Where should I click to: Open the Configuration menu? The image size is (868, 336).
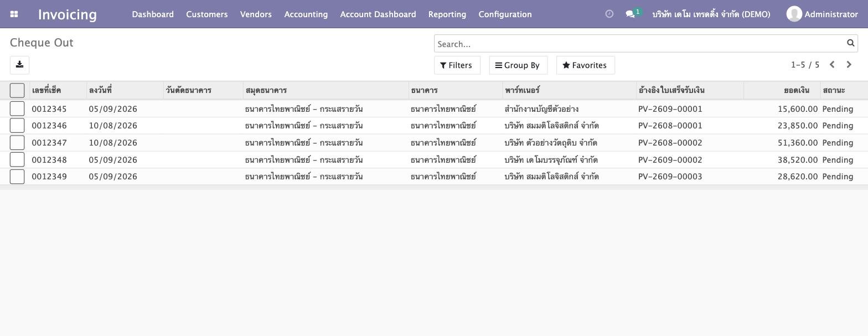[x=505, y=14]
